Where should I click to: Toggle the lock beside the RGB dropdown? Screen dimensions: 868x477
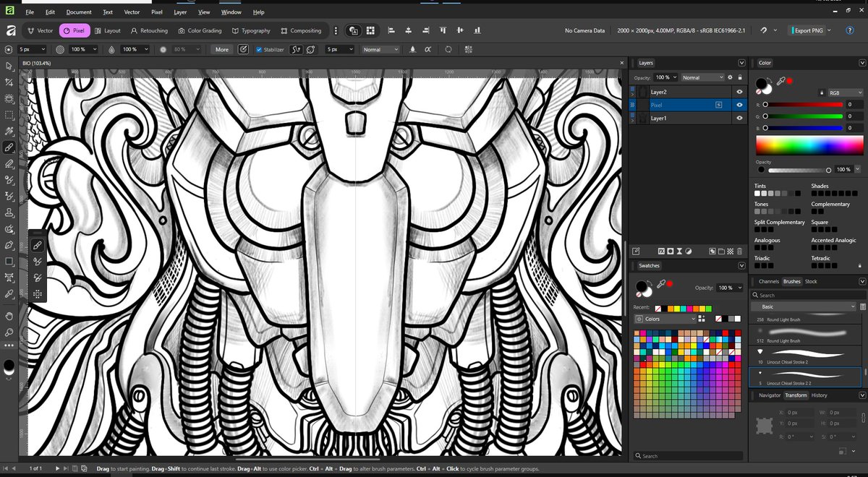pyautogui.click(x=821, y=93)
